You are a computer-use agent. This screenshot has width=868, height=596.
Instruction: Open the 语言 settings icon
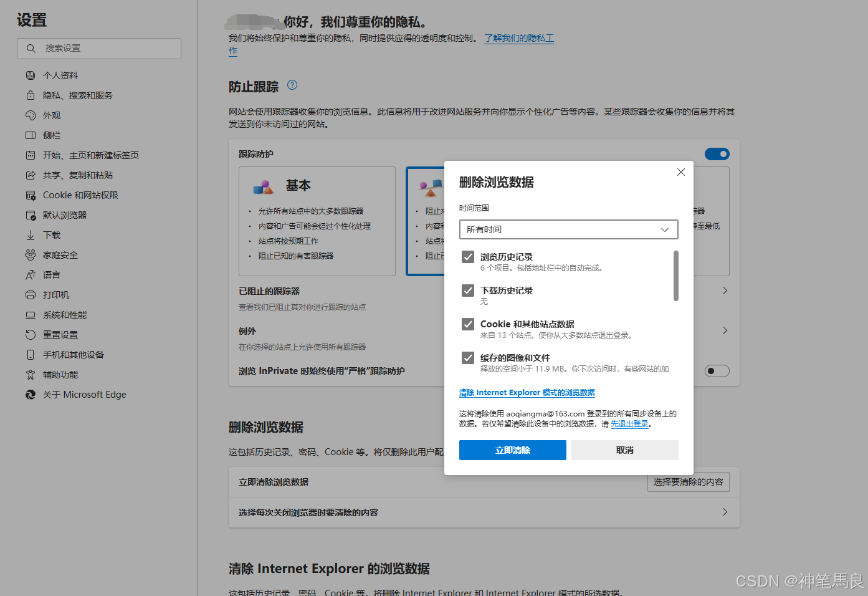(31, 274)
